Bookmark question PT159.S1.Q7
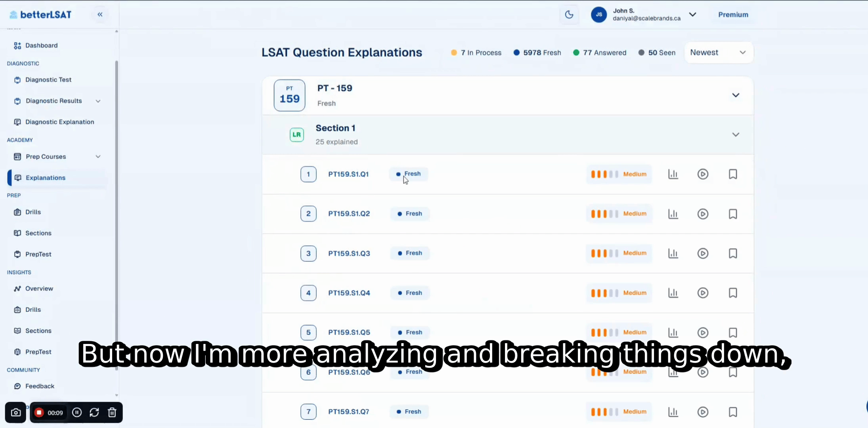This screenshot has width=868, height=428. coord(733,412)
